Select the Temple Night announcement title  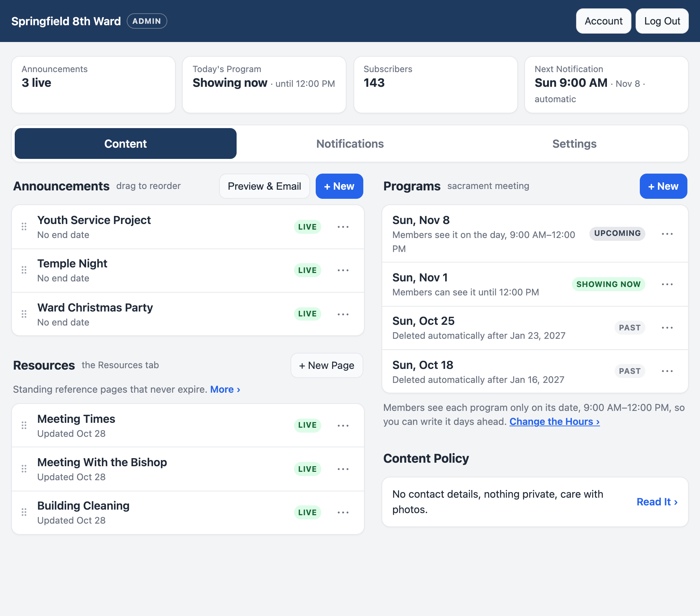click(72, 263)
